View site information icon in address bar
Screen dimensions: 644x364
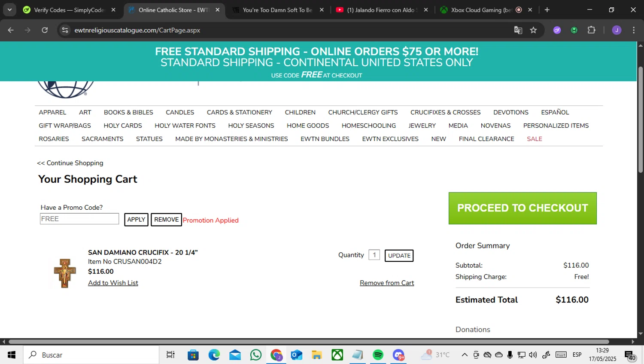tap(65, 30)
